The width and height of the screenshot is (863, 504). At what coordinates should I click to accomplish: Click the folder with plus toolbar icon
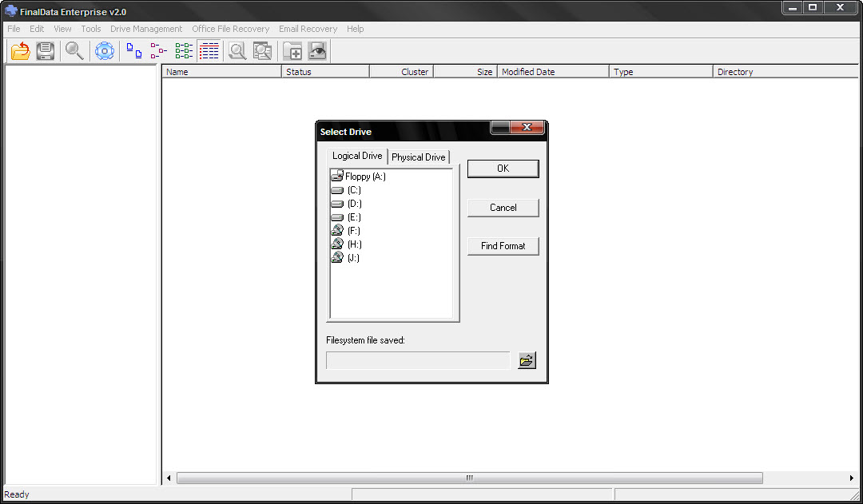292,51
